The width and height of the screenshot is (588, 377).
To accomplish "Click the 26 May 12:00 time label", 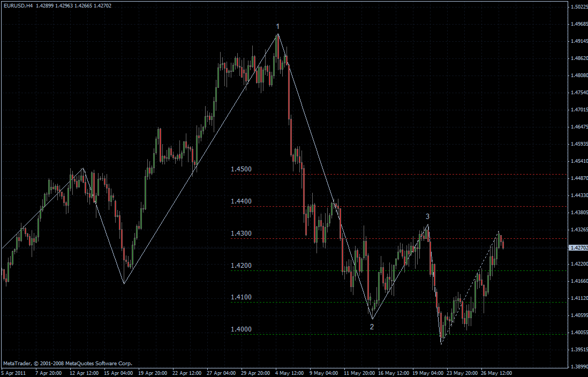I will (x=496, y=373).
